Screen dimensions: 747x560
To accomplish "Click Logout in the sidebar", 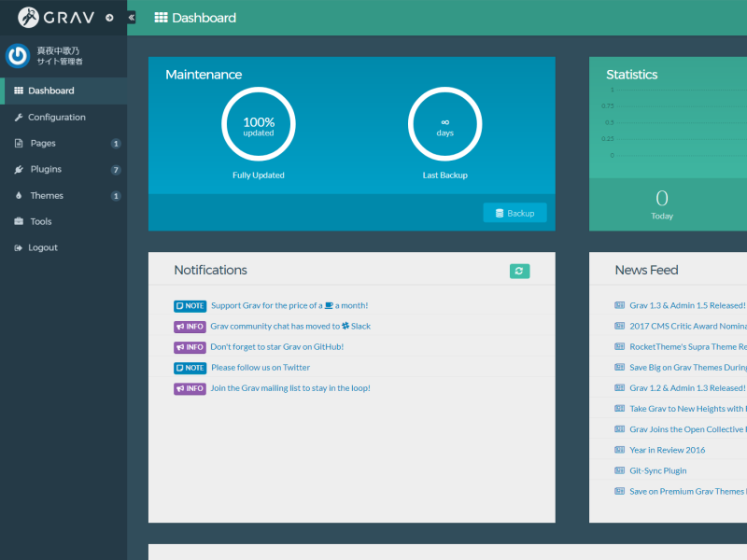I will coord(63,247).
